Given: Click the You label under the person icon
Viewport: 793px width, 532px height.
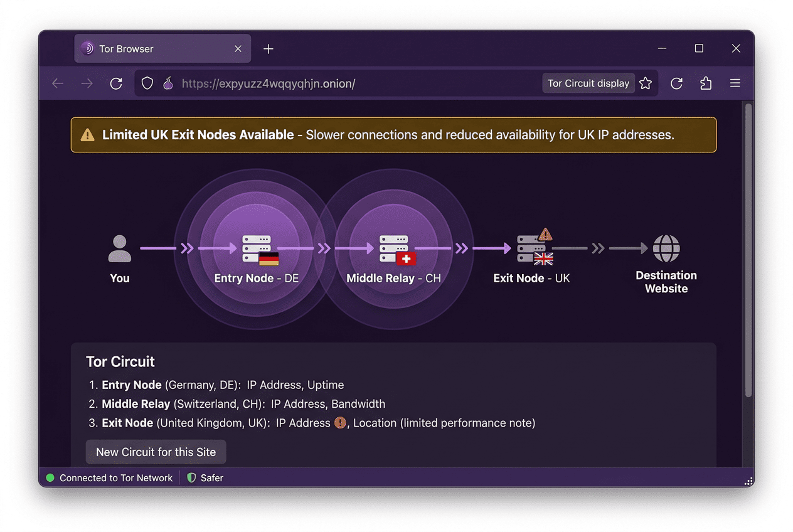Looking at the screenshot, I should pyautogui.click(x=120, y=278).
